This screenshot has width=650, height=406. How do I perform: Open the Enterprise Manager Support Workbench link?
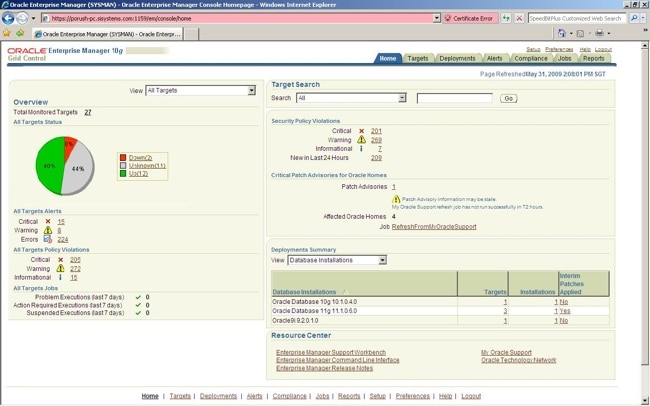(x=331, y=352)
